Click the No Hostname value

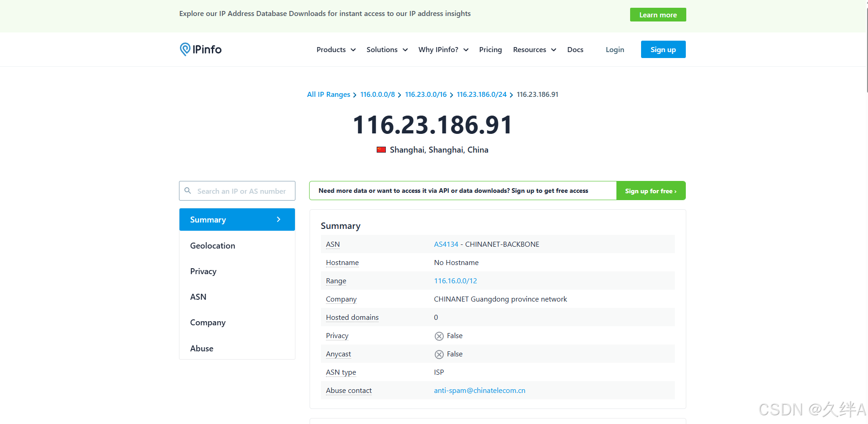(456, 262)
